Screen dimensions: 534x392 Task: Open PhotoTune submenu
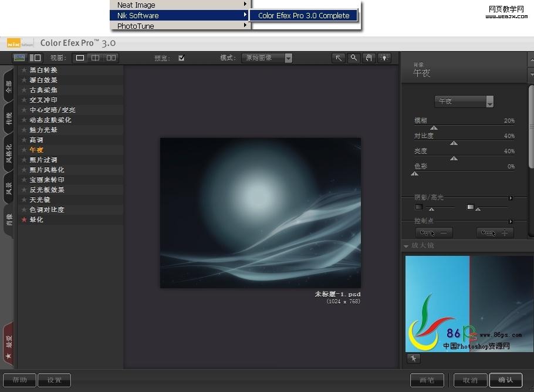coord(180,26)
